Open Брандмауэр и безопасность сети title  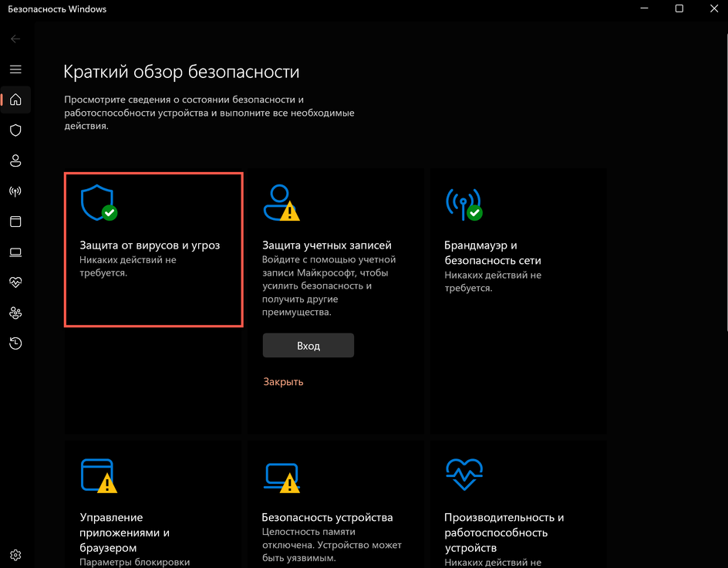coord(493,252)
